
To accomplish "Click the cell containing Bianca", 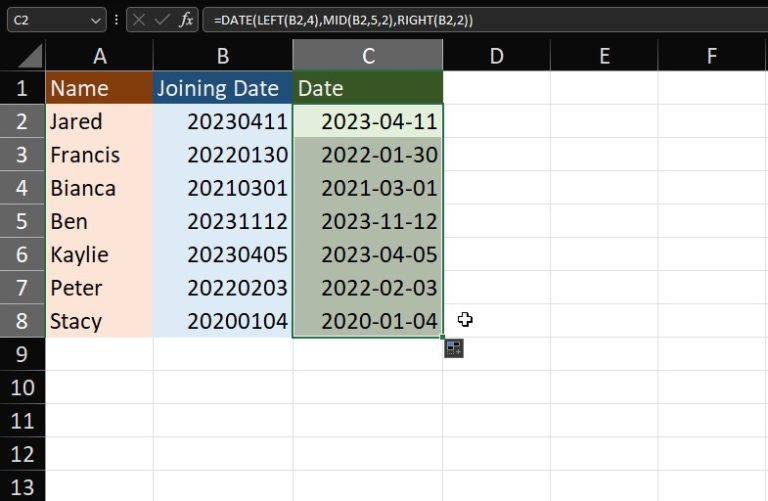I will 99,188.
